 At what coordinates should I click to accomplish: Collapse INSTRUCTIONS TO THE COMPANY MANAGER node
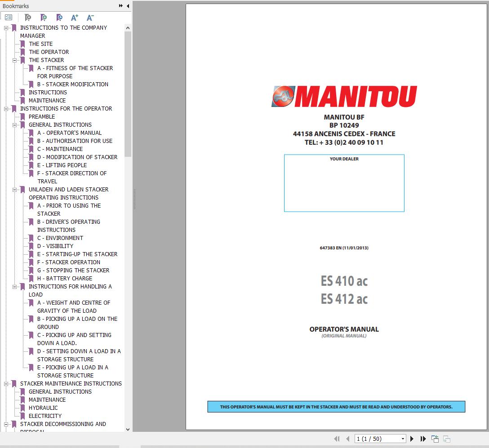6,28
